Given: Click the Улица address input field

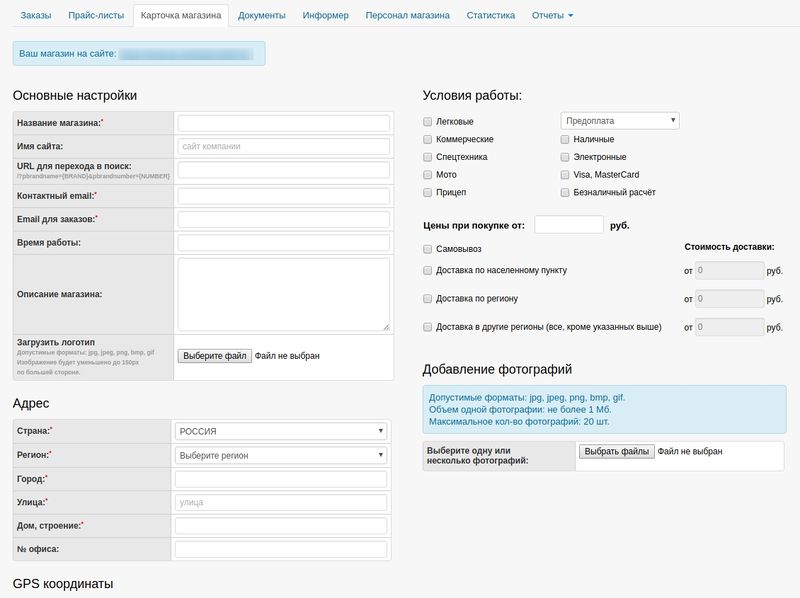Looking at the screenshot, I should point(281,502).
